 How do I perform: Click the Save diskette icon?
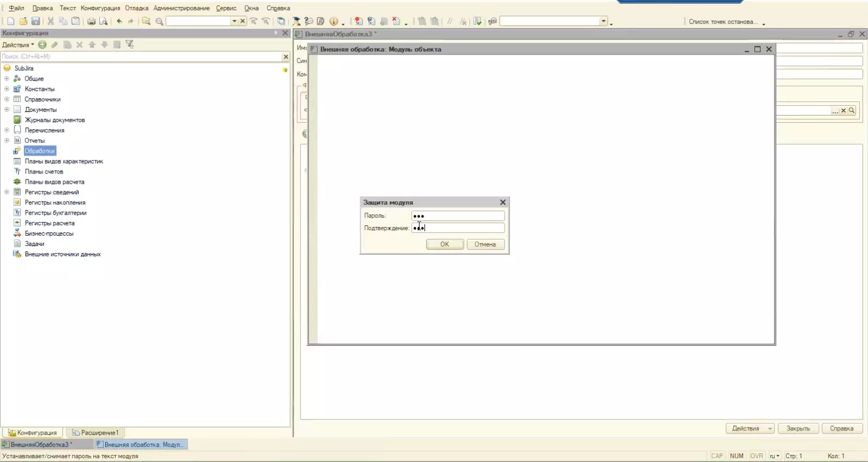(x=35, y=21)
